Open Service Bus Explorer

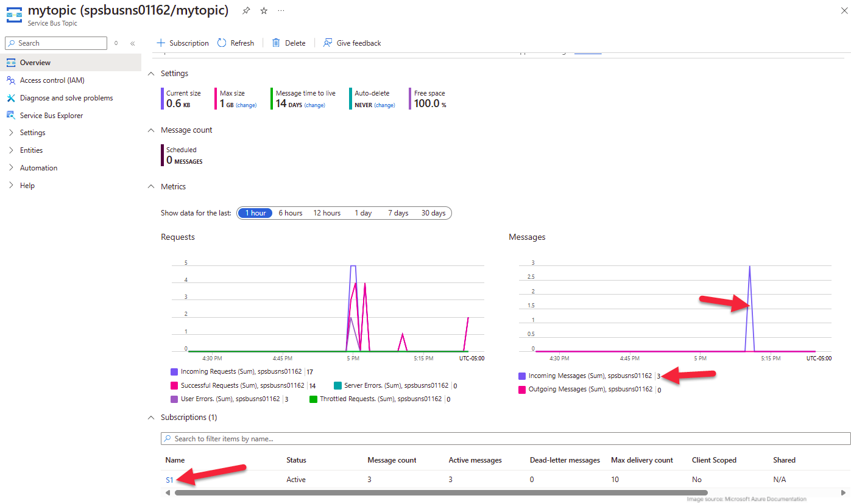coord(51,116)
